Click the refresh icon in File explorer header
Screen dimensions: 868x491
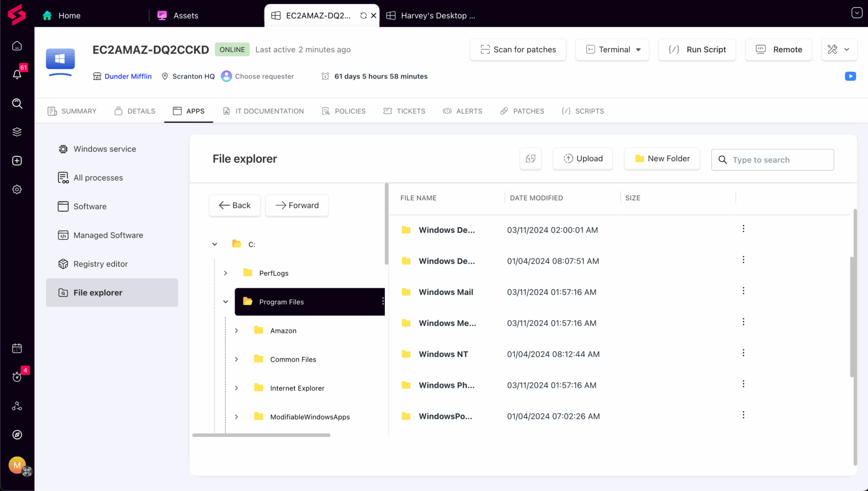[530, 159]
